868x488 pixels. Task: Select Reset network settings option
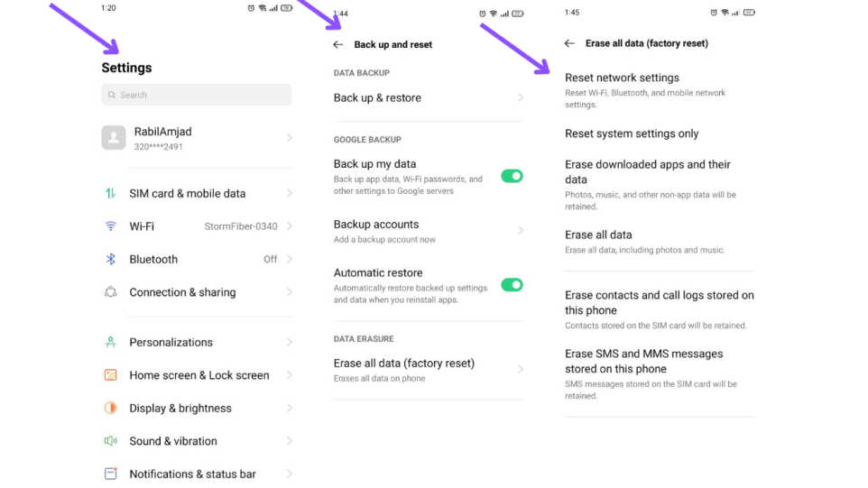coord(622,78)
